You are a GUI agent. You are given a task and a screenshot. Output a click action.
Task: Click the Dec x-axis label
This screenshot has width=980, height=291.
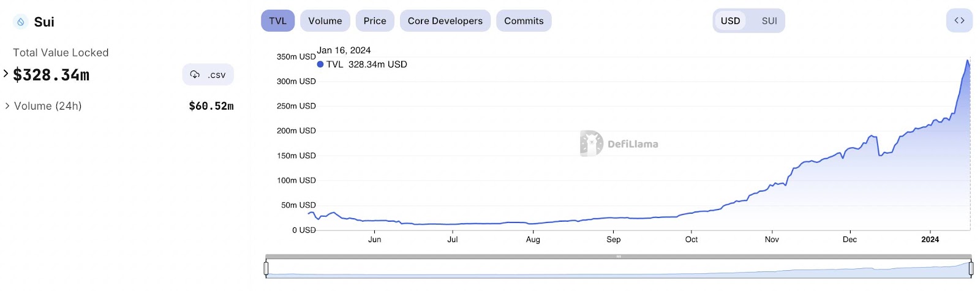(850, 240)
